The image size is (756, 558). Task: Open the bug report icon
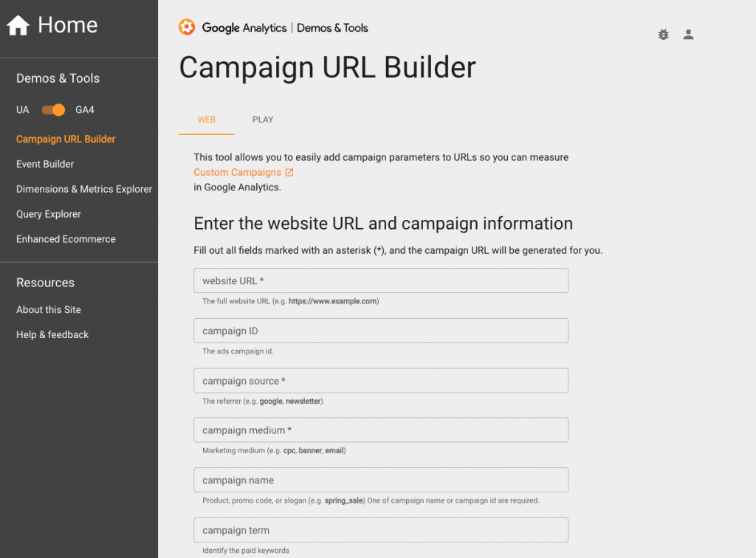pyautogui.click(x=663, y=34)
